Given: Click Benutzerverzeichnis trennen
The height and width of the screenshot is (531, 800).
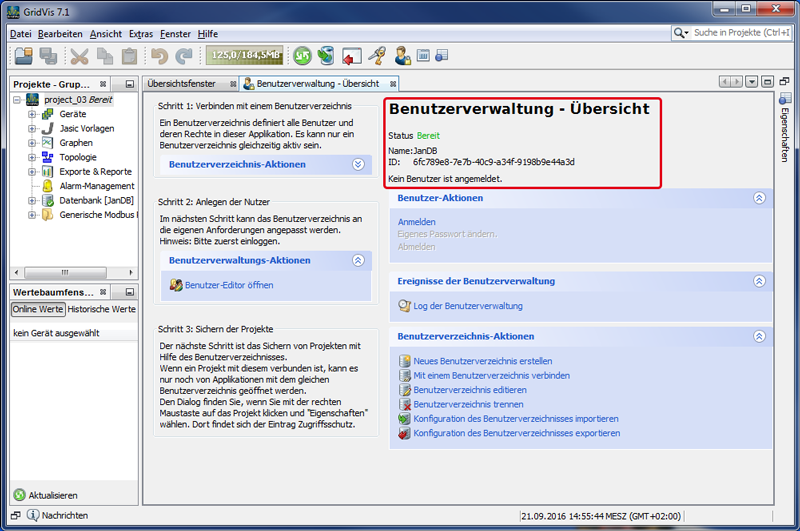Looking at the screenshot, I should point(468,404).
